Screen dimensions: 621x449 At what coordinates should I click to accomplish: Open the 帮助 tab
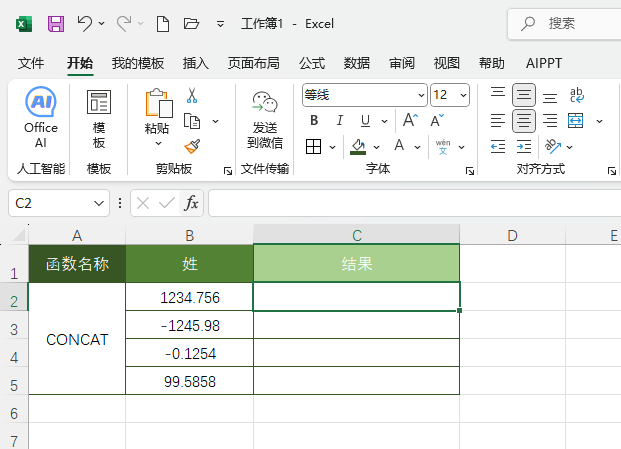491,63
